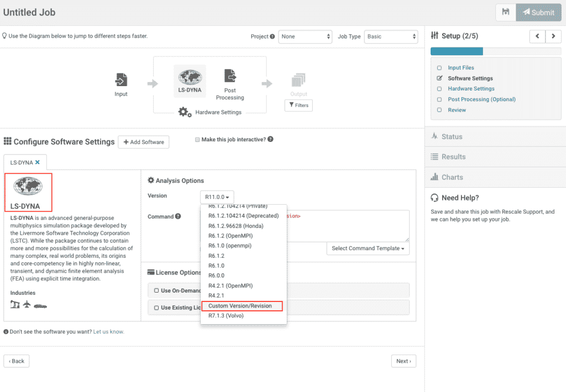This screenshot has height=392, width=566.
Task: Choose R6.0.0 version
Action: click(x=243, y=276)
